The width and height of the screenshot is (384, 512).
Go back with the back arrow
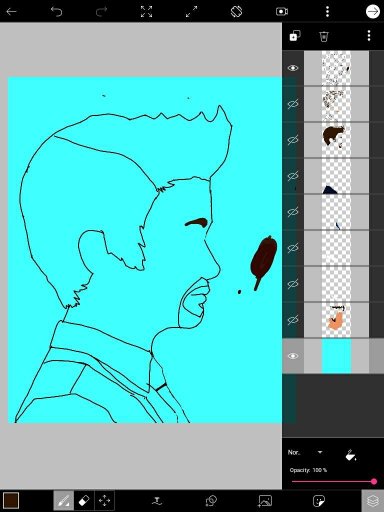click(x=11, y=12)
